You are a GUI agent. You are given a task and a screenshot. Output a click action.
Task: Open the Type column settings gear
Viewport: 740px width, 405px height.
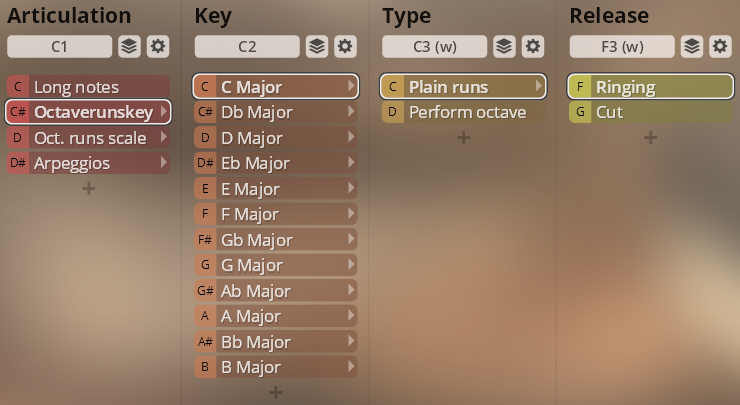pos(533,46)
